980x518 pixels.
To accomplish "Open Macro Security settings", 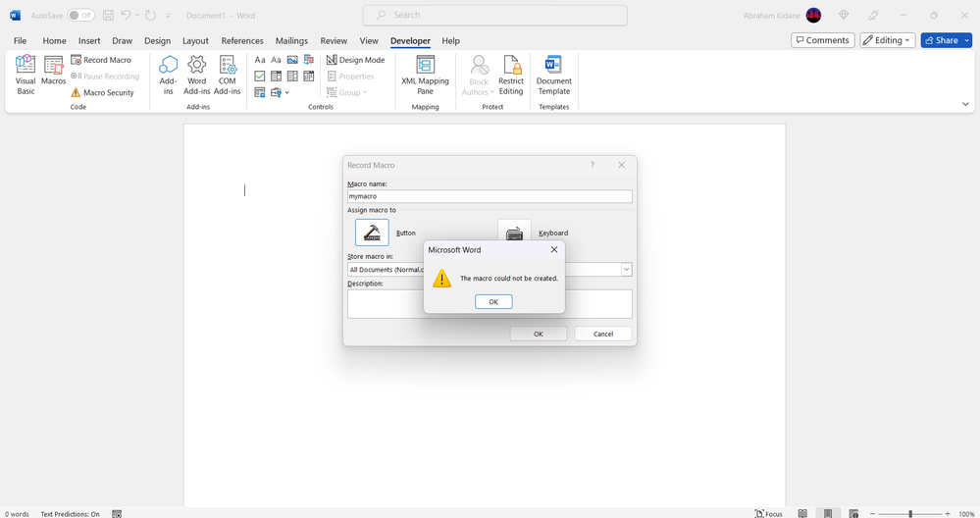I will pyautogui.click(x=102, y=92).
